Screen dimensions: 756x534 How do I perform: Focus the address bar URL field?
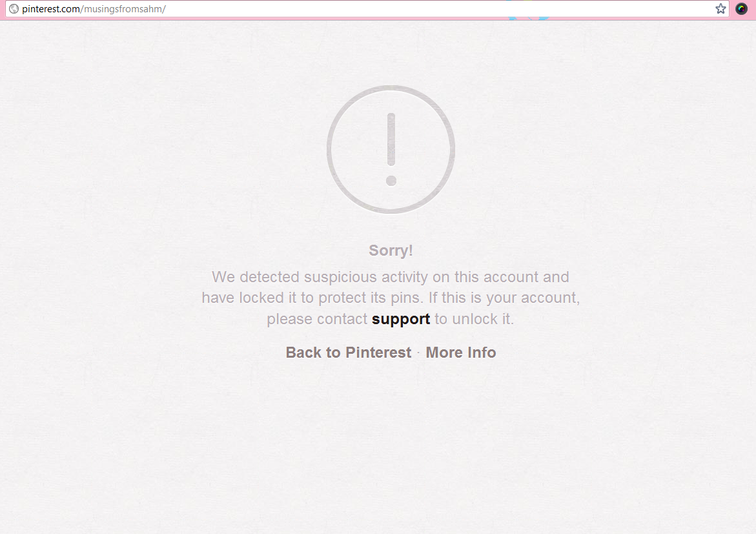pyautogui.click(x=367, y=8)
